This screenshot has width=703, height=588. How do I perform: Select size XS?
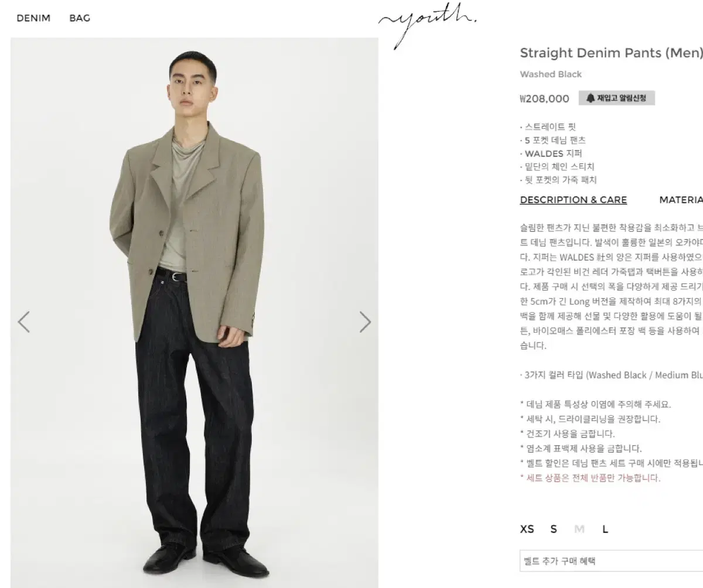coord(527,529)
